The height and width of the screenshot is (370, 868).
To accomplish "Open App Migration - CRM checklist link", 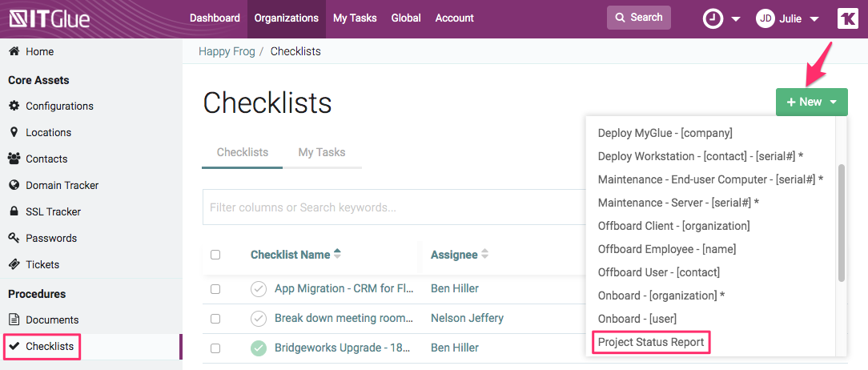I will point(344,288).
